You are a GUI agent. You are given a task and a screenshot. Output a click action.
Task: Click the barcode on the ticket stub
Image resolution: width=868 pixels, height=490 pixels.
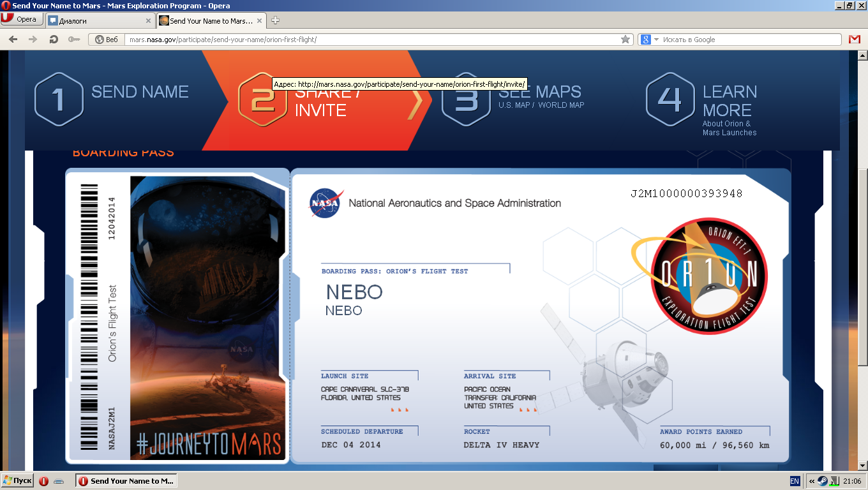89,317
